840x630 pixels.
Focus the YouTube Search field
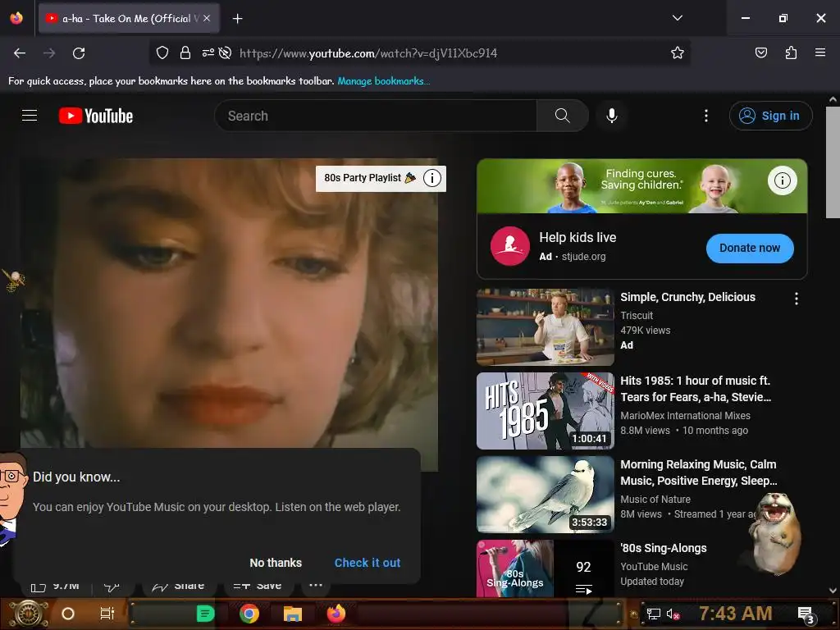[376, 116]
